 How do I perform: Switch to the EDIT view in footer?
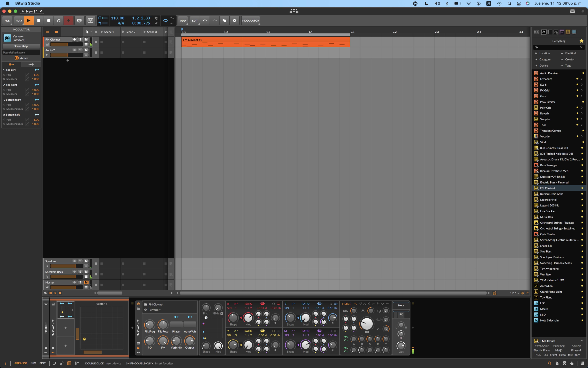pyautogui.click(x=42, y=363)
